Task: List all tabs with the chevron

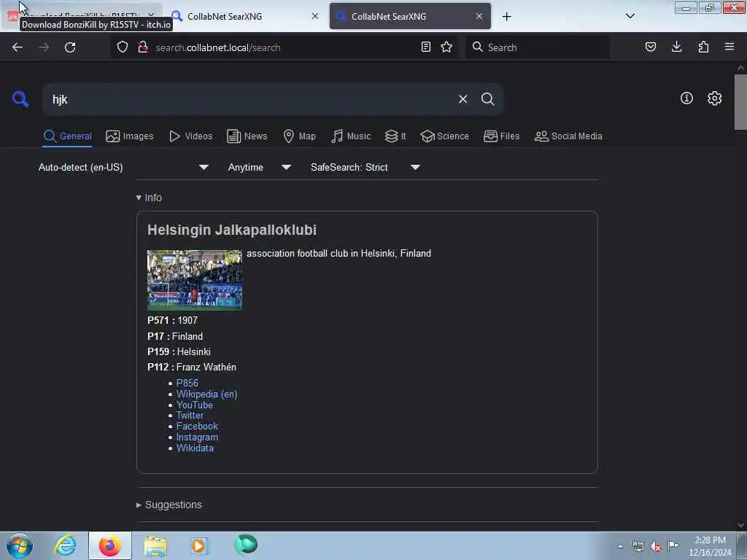Action: [x=630, y=16]
